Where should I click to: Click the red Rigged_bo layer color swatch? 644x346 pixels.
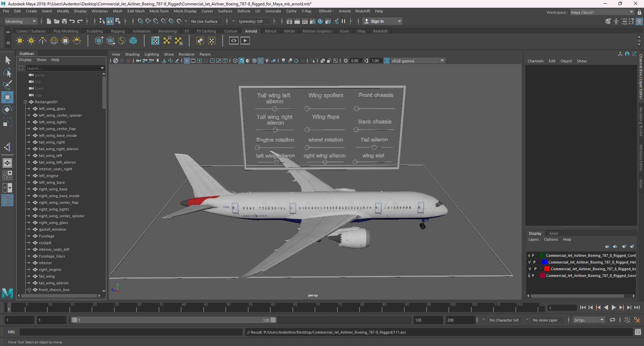click(x=547, y=269)
